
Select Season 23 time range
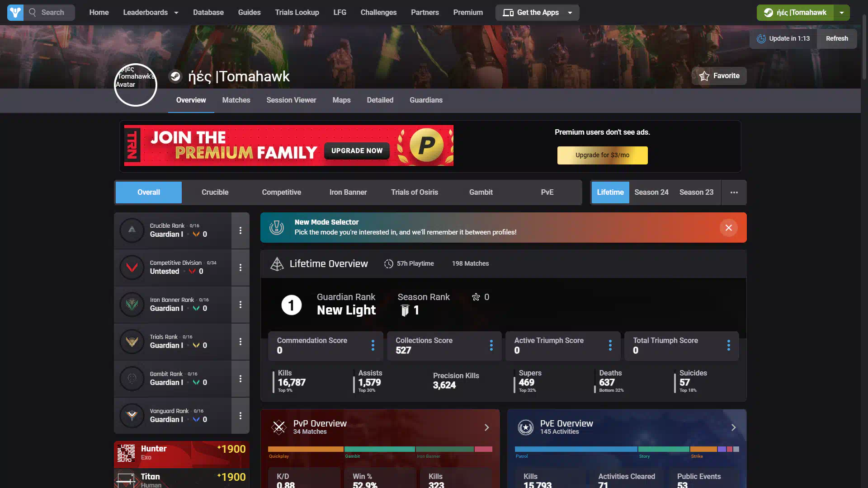pyautogui.click(x=697, y=192)
